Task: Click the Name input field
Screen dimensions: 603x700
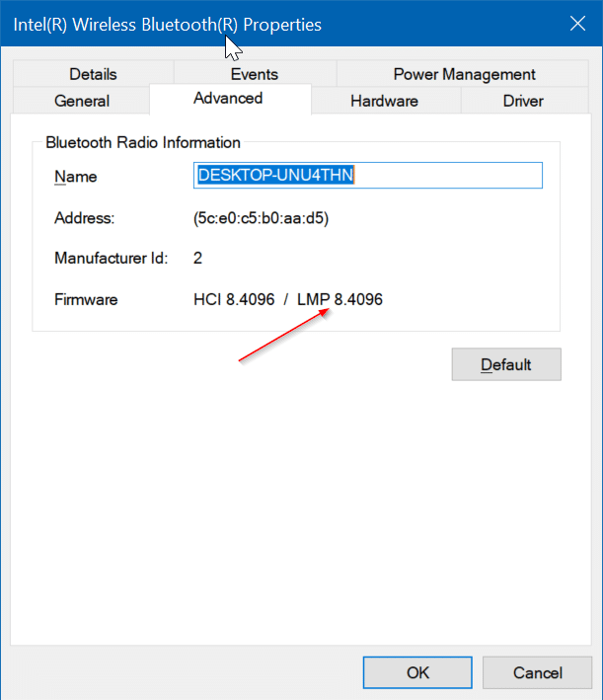Action: (368, 175)
